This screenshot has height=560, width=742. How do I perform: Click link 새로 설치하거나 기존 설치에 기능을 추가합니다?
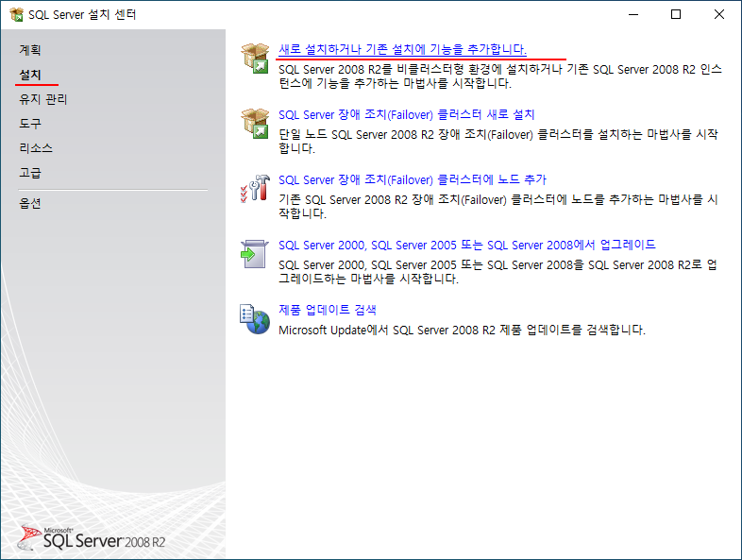(x=402, y=49)
